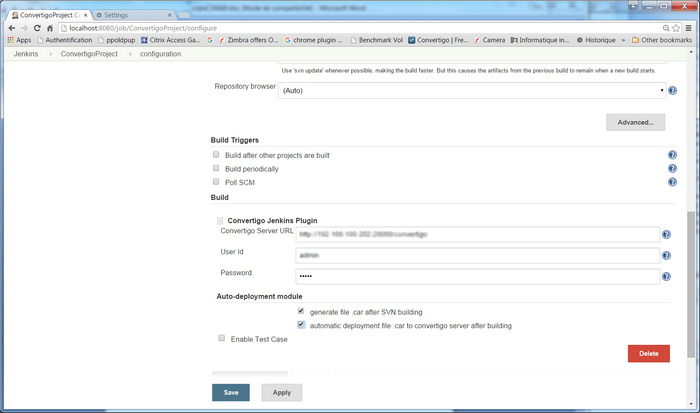The width and height of the screenshot is (700, 413).
Task: Switch to the ConvertigoProject browser tab
Action: pyautogui.click(x=49, y=15)
